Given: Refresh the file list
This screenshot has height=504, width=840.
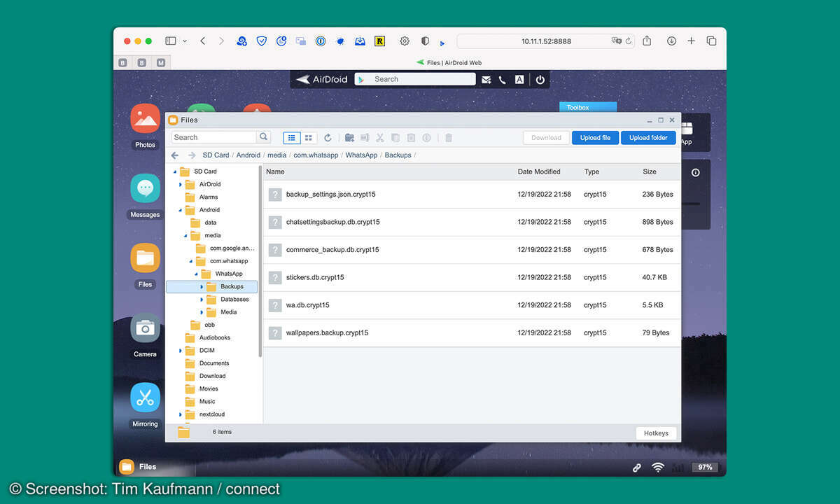Looking at the screenshot, I should [328, 138].
